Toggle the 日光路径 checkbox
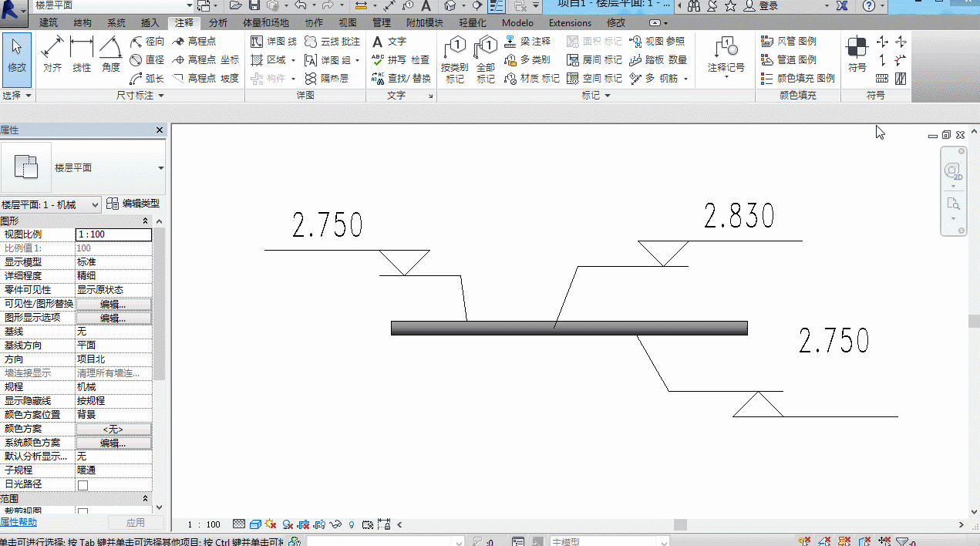 click(x=83, y=485)
